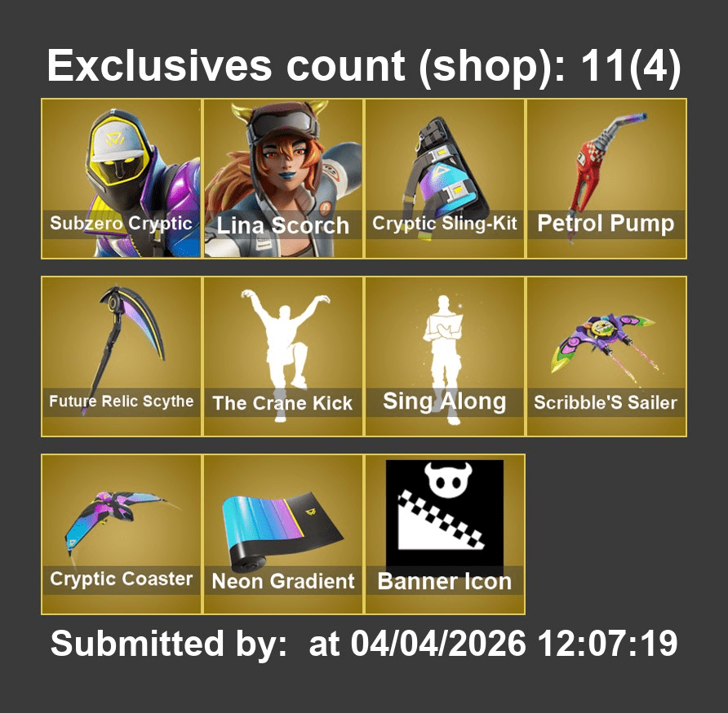
Task: Open the Cryptic Sling-Kit back bling
Action: (445, 179)
